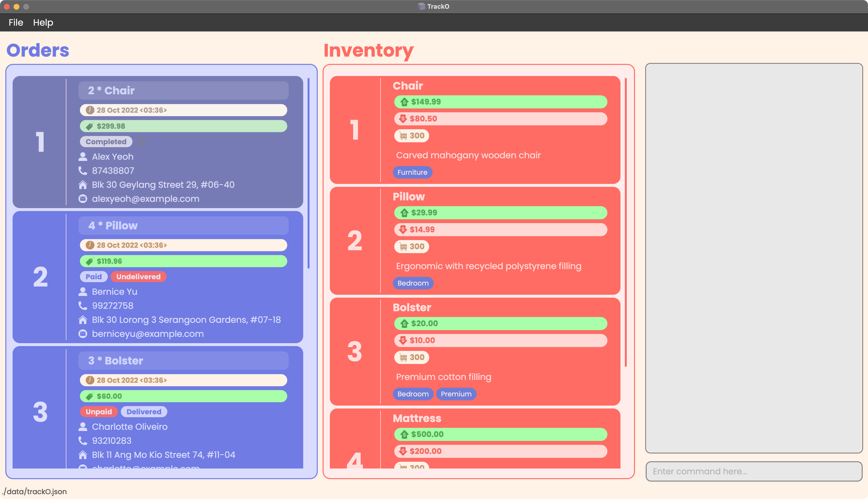
Task: Click the Undelivered badge on Pillow order
Action: point(139,277)
